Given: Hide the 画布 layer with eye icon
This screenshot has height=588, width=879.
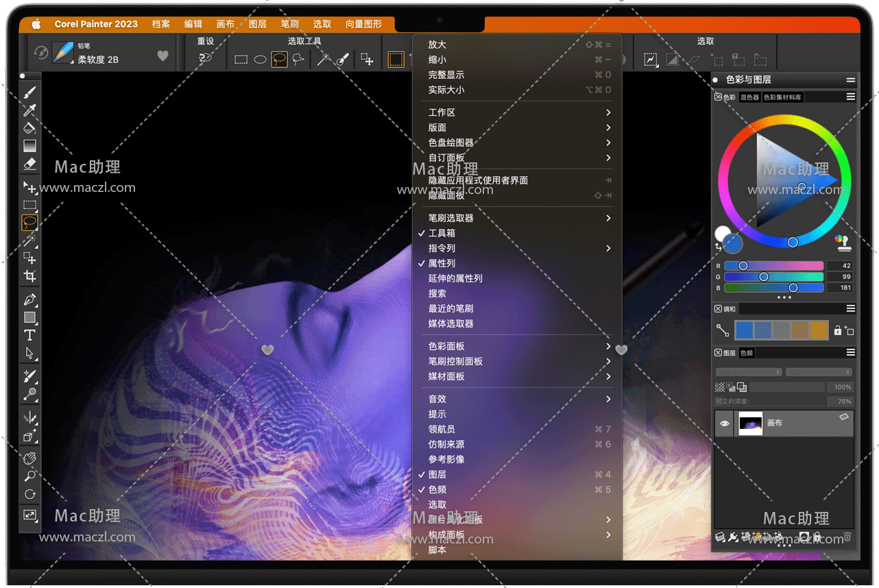Looking at the screenshot, I should (x=724, y=424).
